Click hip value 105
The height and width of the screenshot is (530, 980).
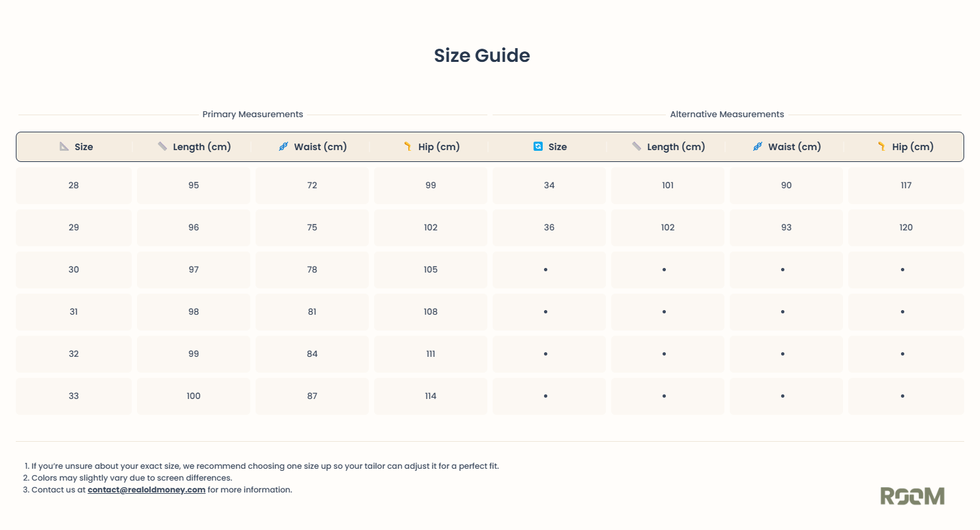pos(431,270)
